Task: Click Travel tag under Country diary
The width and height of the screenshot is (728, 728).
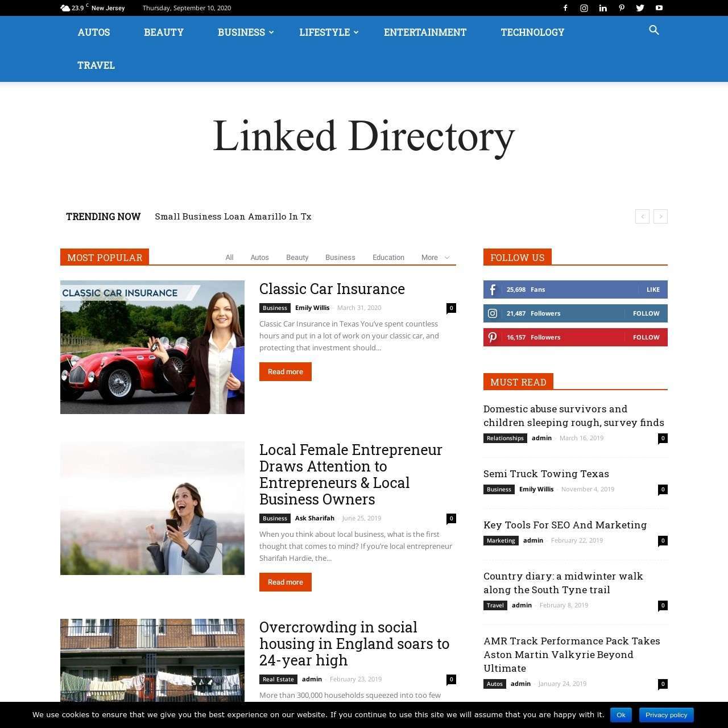Action: [495, 605]
